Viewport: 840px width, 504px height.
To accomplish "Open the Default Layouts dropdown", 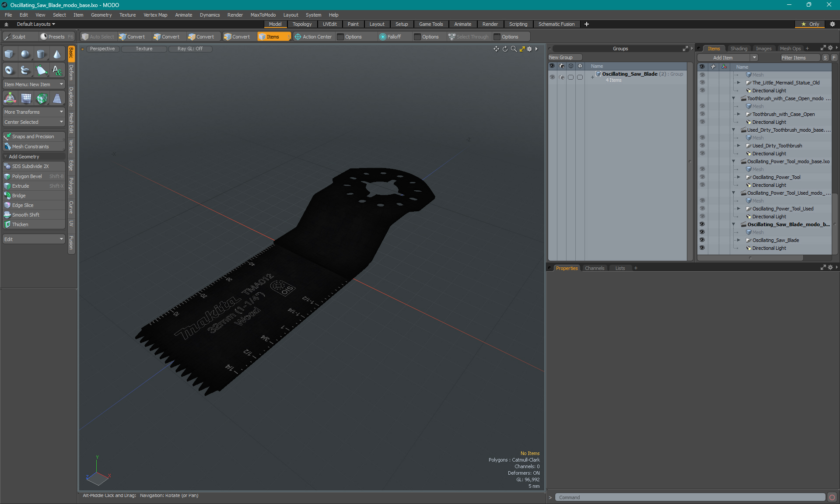I will click(36, 24).
